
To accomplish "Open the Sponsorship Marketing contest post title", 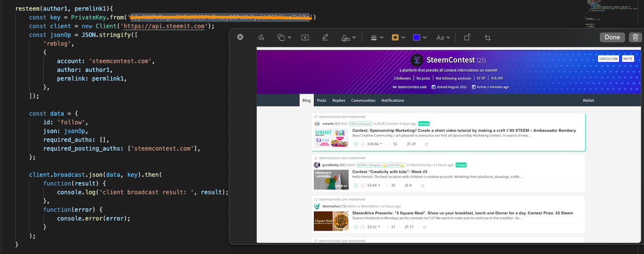I will click(464, 130).
